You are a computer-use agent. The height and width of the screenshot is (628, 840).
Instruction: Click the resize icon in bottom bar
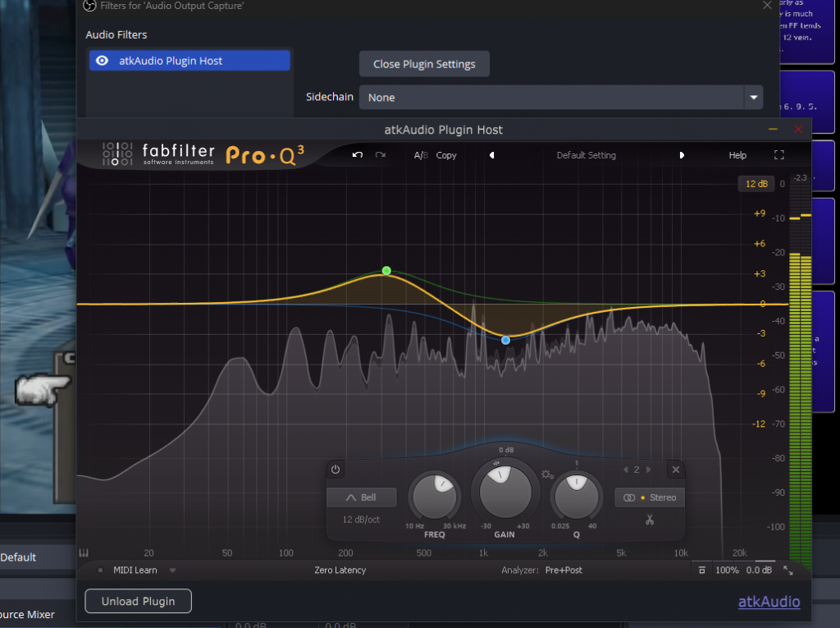pos(788,570)
